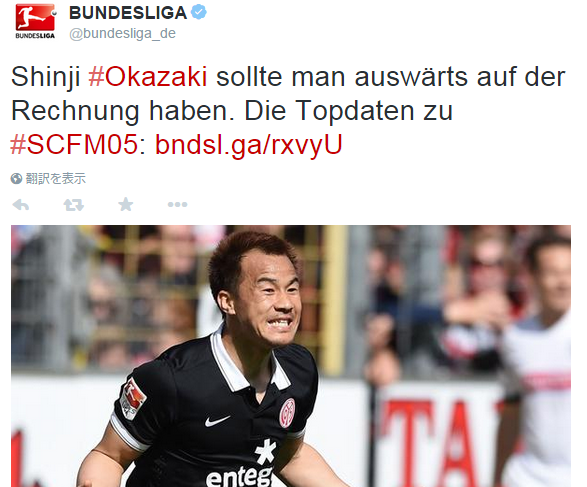Open the more options ellipsis menu
Screen dimensions: 587x487
pos(177,204)
